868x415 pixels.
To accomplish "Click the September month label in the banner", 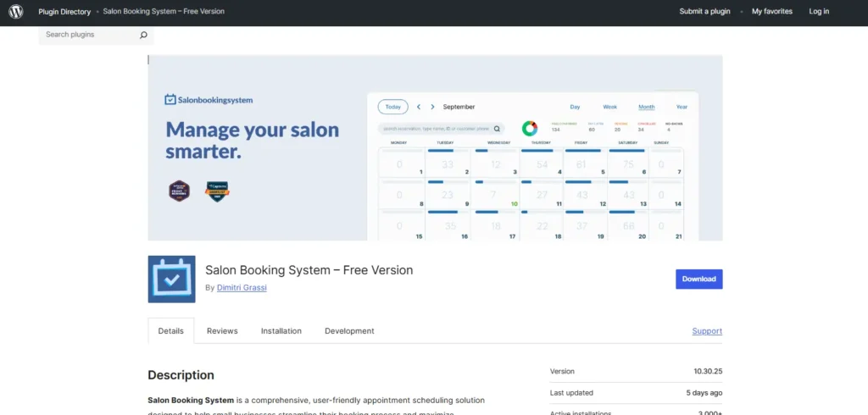I will click(459, 107).
